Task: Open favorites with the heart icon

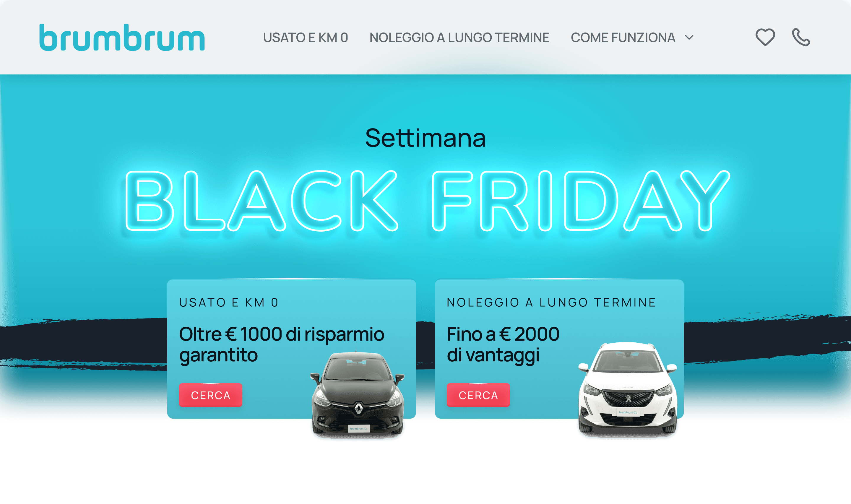Action: pos(765,37)
